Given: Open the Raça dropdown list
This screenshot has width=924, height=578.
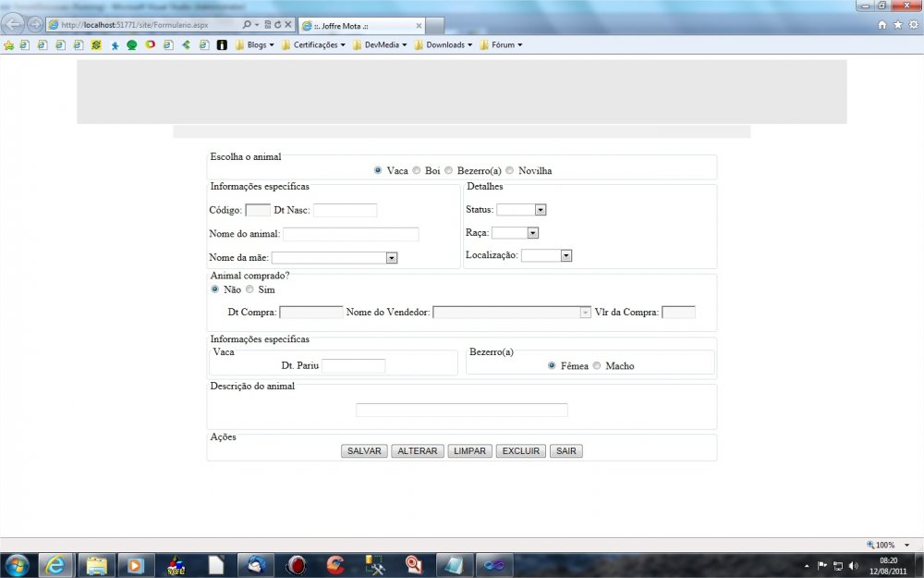Looking at the screenshot, I should [x=532, y=233].
